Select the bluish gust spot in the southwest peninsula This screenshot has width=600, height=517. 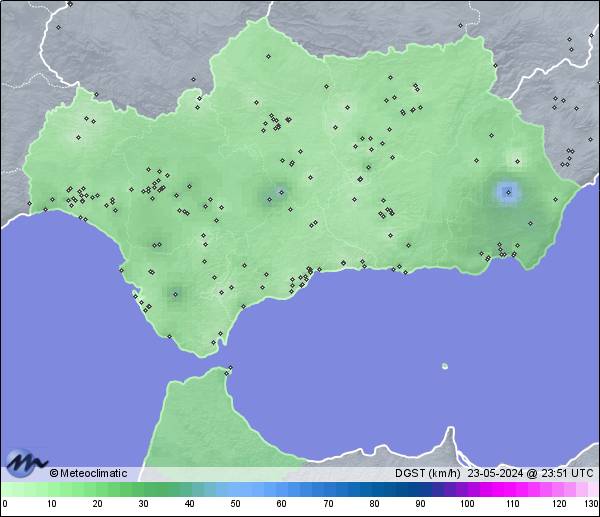(176, 293)
